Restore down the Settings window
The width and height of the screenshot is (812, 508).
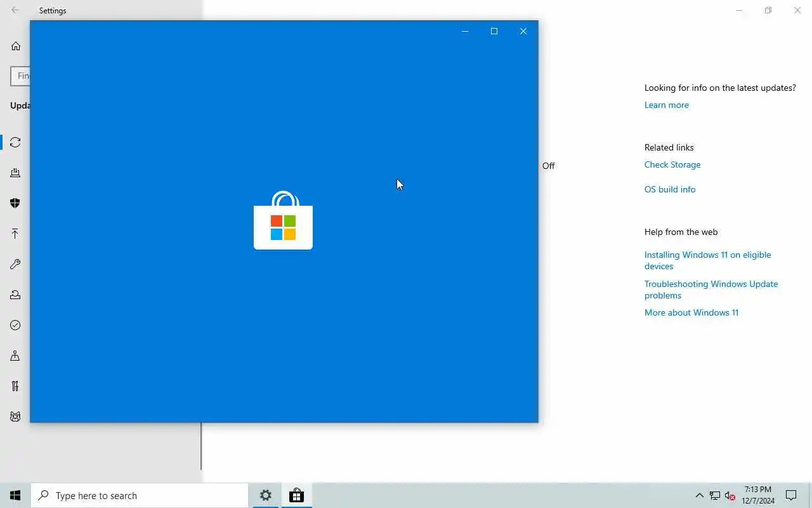click(768, 10)
